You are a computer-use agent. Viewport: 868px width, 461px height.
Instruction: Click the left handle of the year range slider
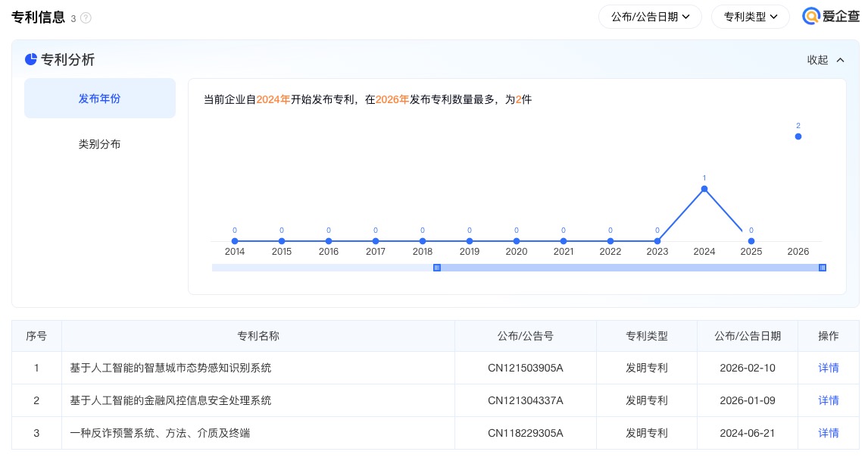[x=437, y=268]
